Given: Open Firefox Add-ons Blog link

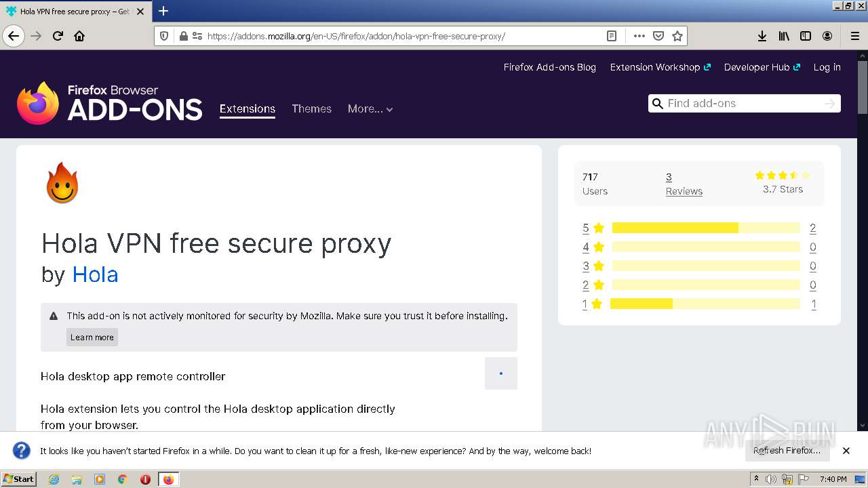Looking at the screenshot, I should [549, 67].
